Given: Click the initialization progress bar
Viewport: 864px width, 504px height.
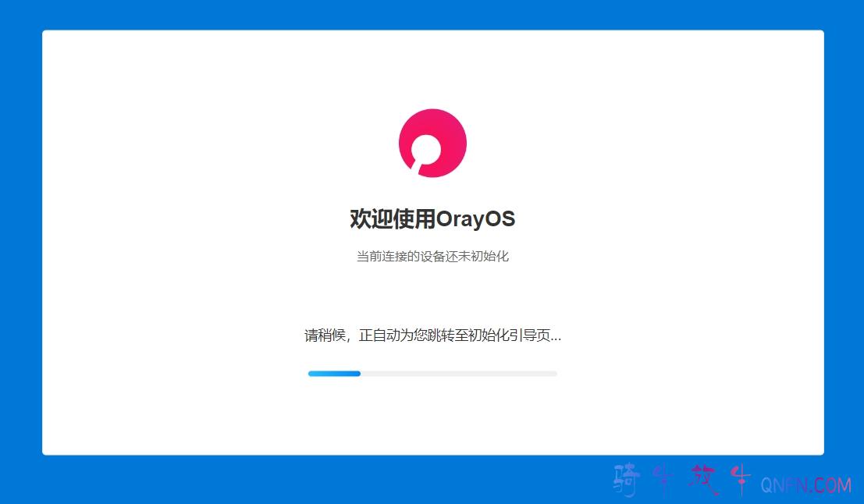Looking at the screenshot, I should 432,374.
